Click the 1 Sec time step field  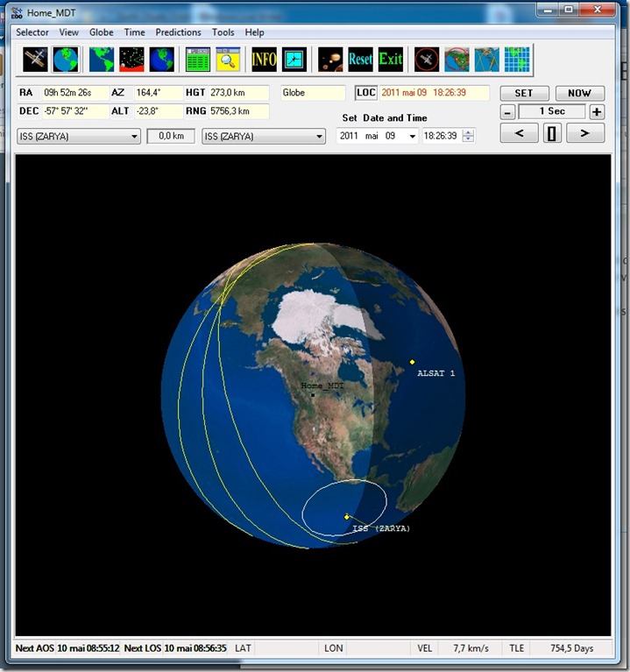pyautogui.click(x=552, y=111)
